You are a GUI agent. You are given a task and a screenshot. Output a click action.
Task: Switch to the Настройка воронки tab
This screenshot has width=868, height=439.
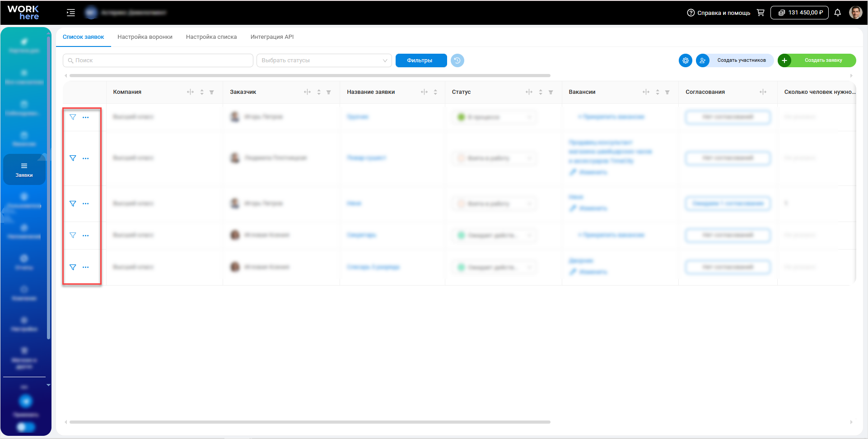(x=145, y=37)
